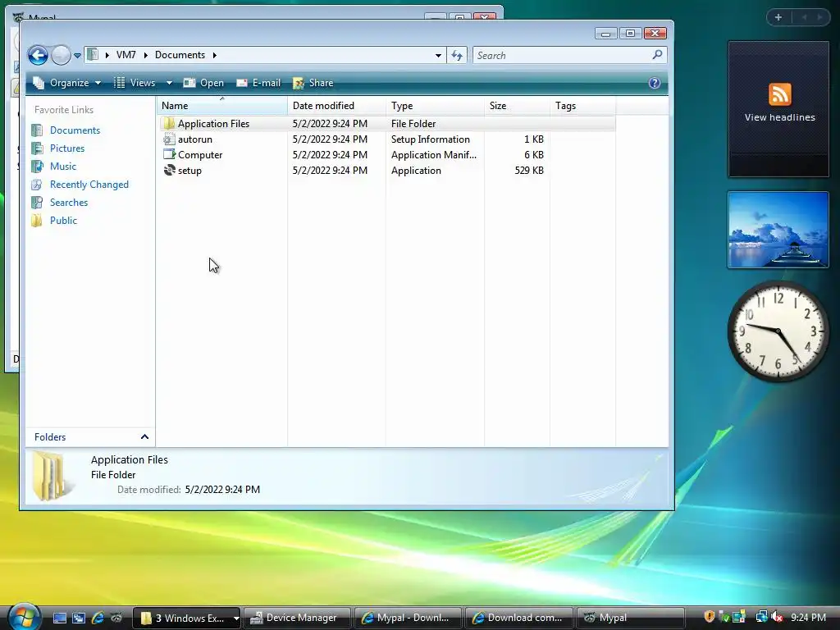
Task: Click Open in the toolbar
Action: pos(203,83)
